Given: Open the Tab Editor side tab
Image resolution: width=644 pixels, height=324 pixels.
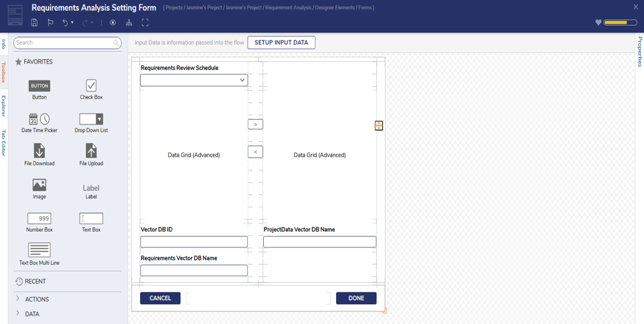Looking at the screenshot, I should [3, 143].
